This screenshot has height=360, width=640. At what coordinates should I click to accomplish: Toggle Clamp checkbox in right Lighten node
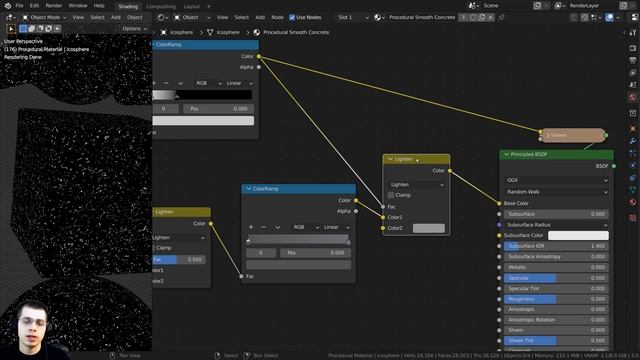tap(391, 195)
